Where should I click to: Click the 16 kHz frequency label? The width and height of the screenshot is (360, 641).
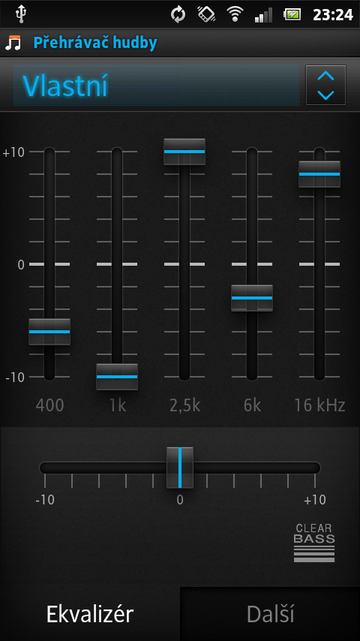(320, 406)
